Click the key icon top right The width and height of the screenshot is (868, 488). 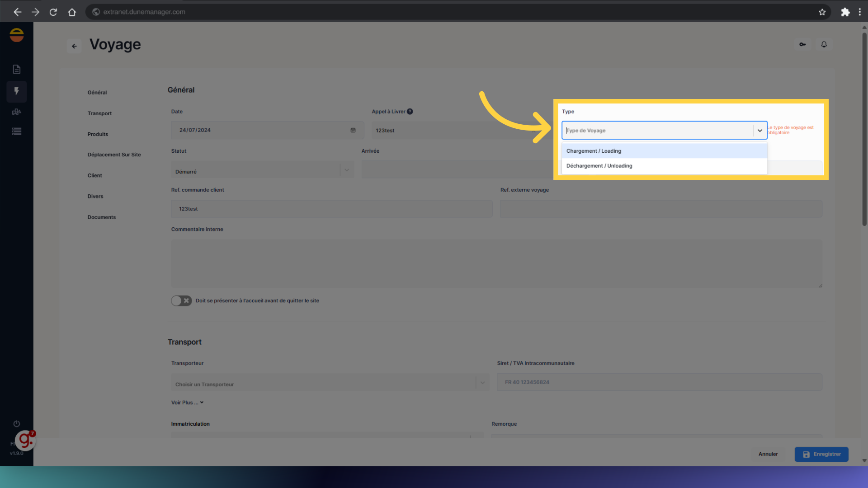pos(802,44)
